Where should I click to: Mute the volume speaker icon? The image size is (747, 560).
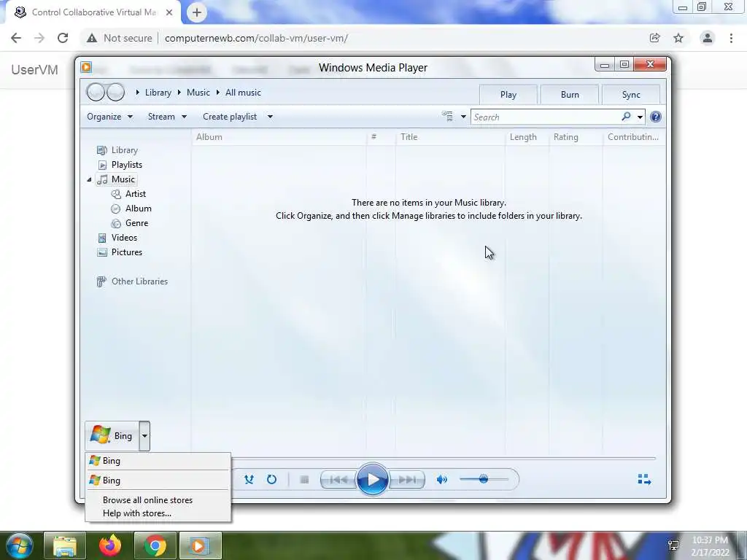coord(441,480)
